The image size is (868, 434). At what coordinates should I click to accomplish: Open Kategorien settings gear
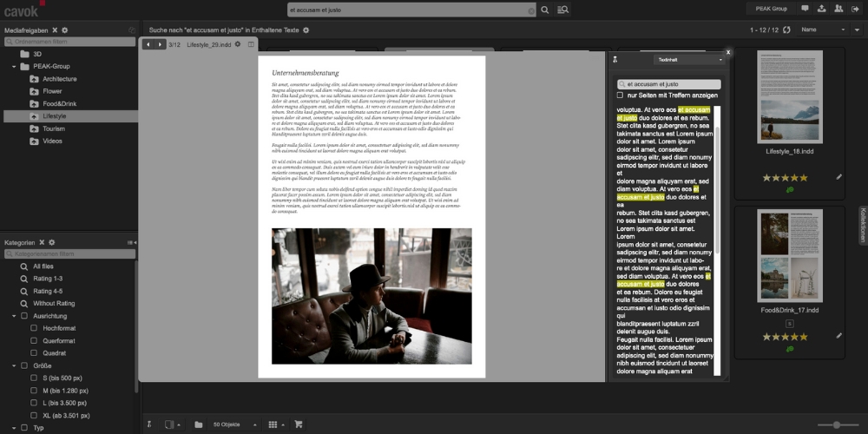52,242
